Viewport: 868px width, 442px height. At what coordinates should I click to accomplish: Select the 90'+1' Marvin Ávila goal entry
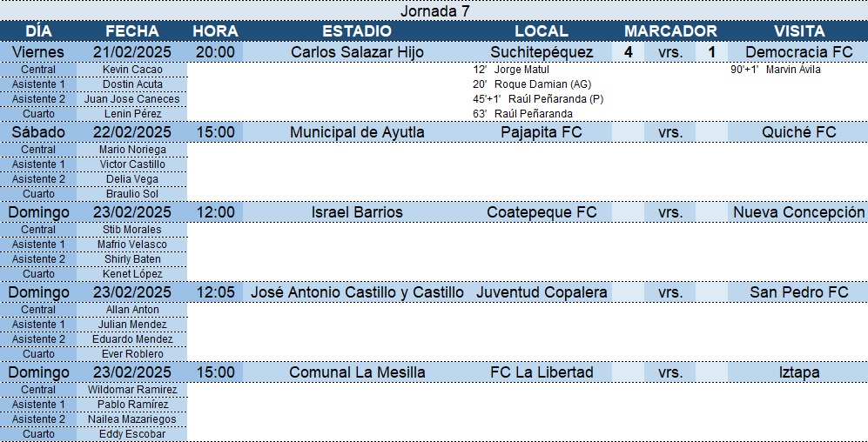[x=776, y=70]
